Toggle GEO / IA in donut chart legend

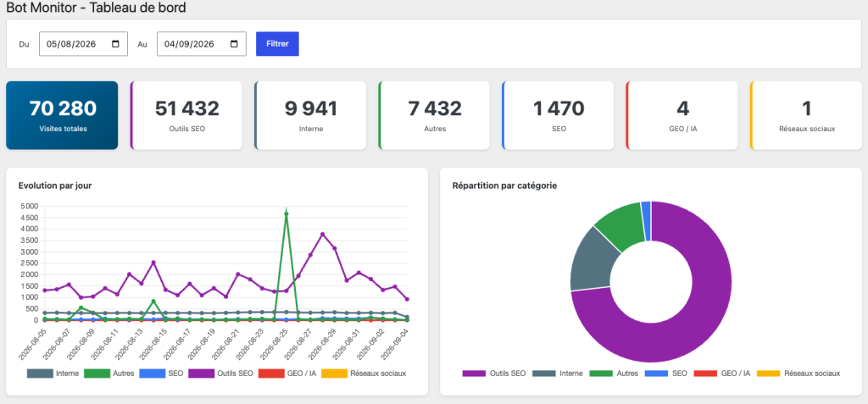point(722,374)
